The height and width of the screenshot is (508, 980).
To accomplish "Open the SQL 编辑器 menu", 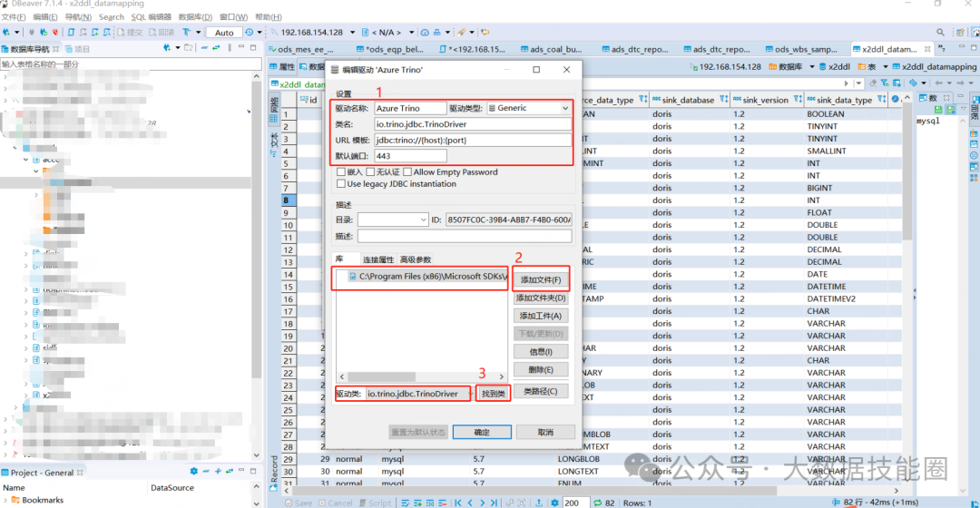I will tap(151, 17).
